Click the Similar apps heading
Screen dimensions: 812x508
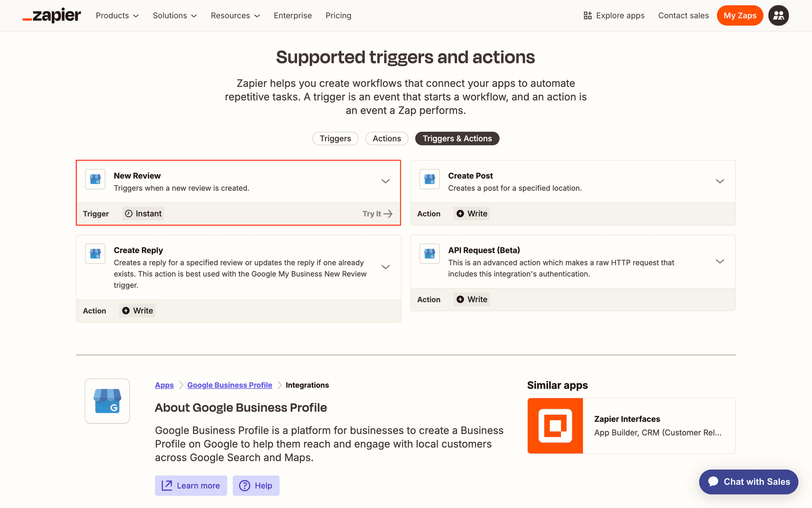point(557,385)
